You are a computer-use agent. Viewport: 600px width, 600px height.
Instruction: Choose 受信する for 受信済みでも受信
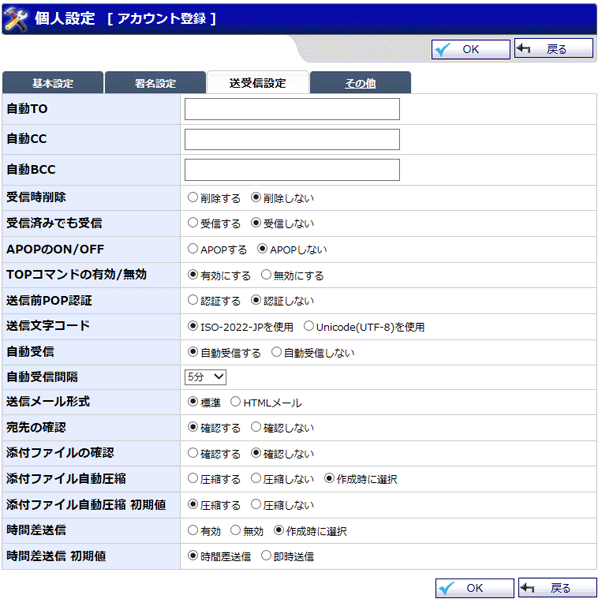click(192, 223)
